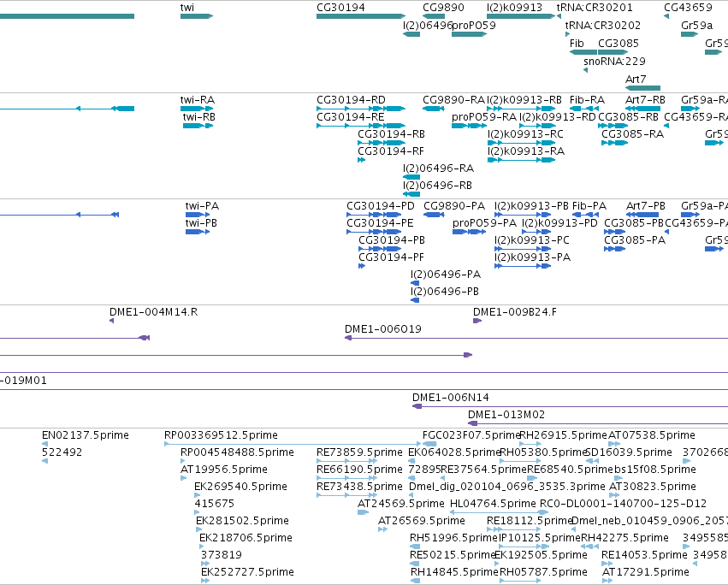The image size is (728, 585).
Task: Click EST AT30823.5prime
Action: tap(653, 487)
